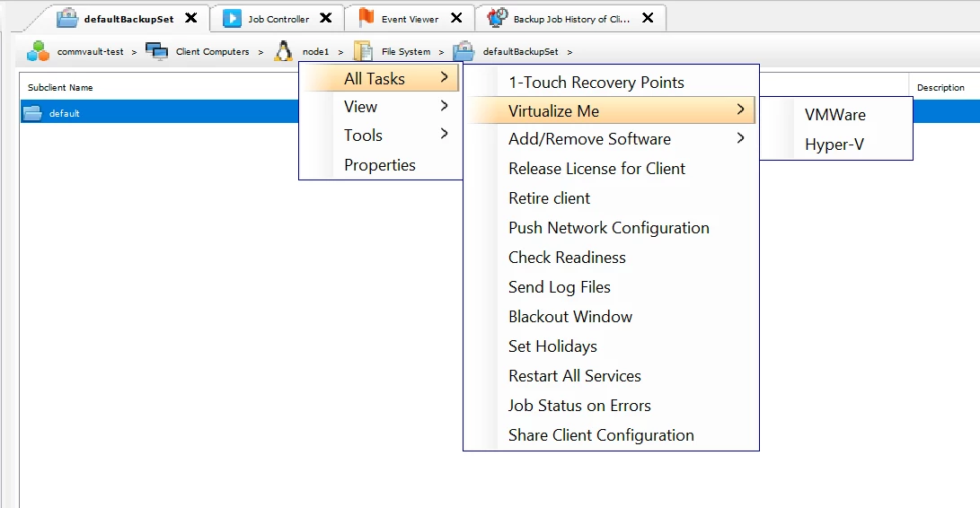
Task: Click the Client Computers monitor icon
Action: 156,51
